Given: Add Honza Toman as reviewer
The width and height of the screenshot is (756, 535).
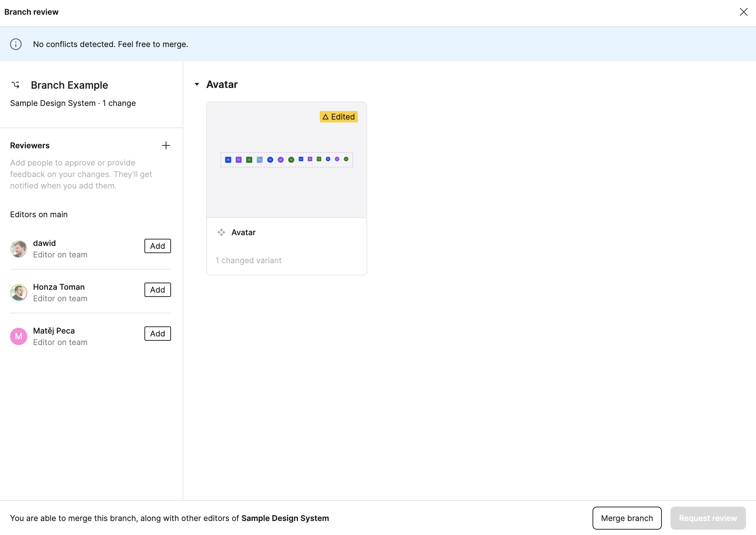Looking at the screenshot, I should [157, 290].
